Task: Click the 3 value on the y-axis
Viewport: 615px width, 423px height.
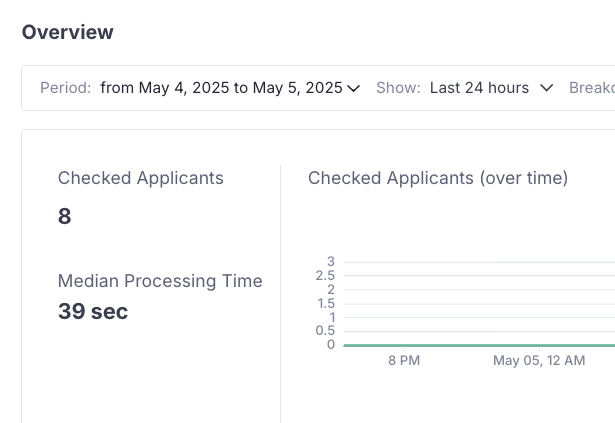Action: (x=330, y=262)
